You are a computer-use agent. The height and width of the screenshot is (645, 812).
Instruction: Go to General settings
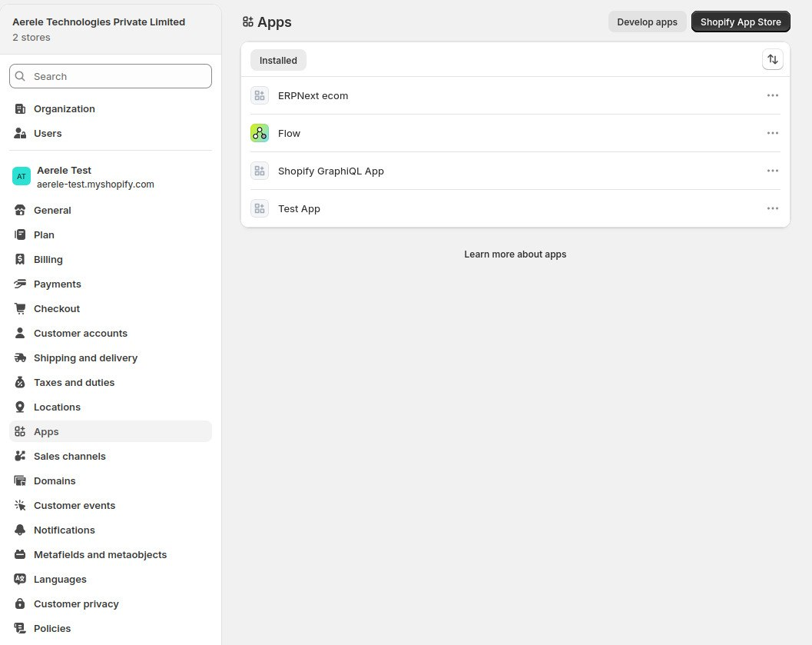click(x=111, y=210)
